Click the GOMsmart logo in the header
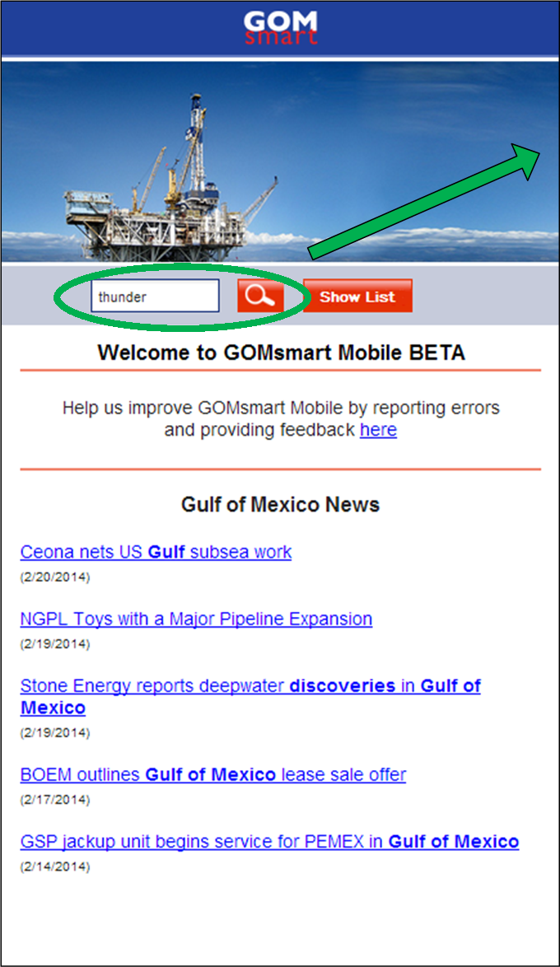560x967 pixels. tap(280, 28)
